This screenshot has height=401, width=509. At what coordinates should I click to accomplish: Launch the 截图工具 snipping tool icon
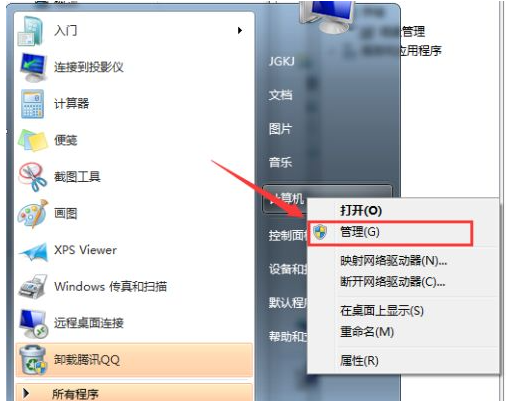coord(33,177)
